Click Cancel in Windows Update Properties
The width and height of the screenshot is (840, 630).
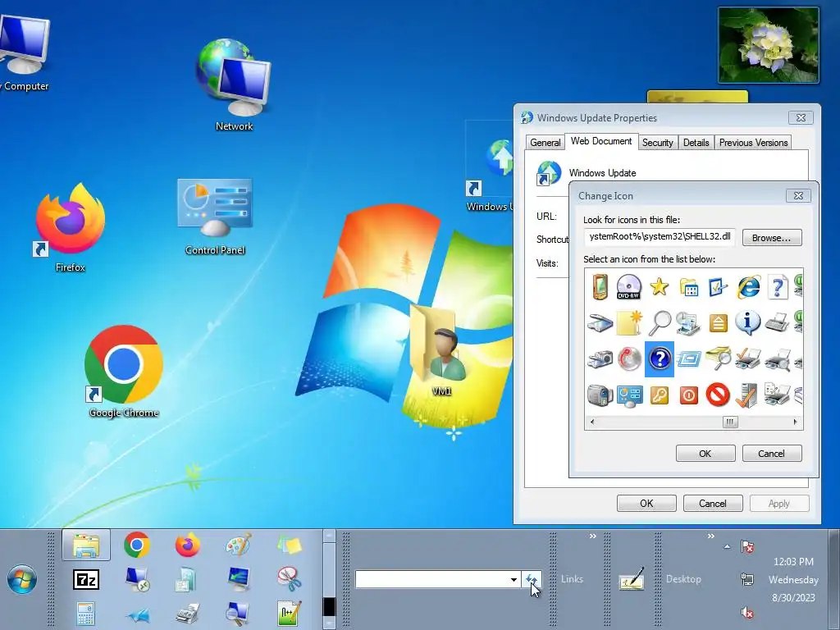[713, 503]
